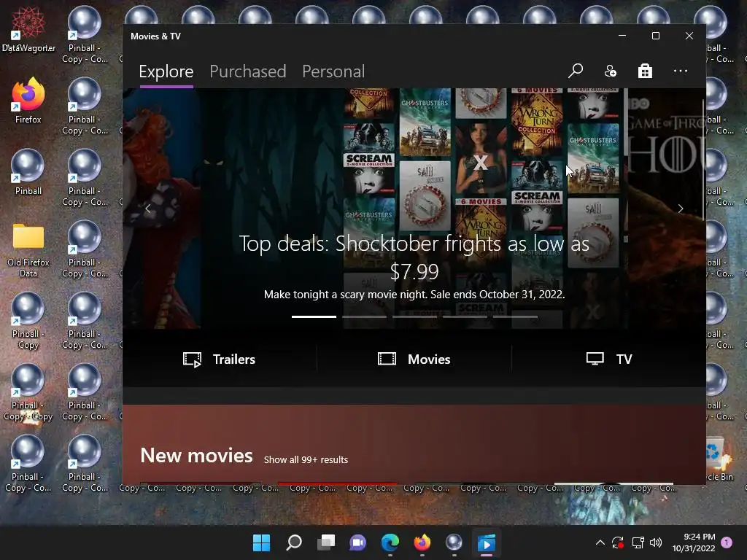Open the network tray icon
The width and height of the screenshot is (747, 560).
tap(638, 542)
